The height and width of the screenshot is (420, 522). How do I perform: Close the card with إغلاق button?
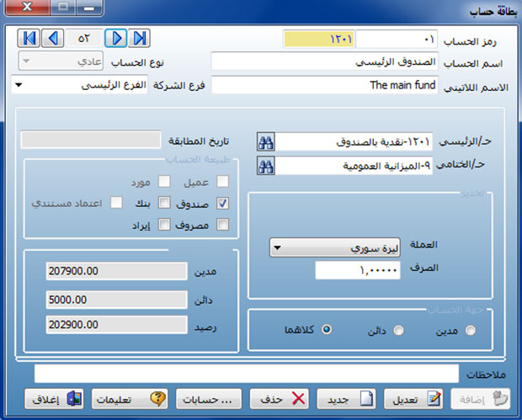point(52,399)
